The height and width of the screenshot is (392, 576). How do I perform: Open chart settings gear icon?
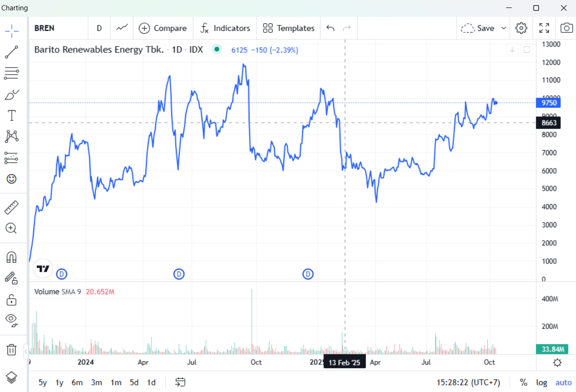[521, 28]
